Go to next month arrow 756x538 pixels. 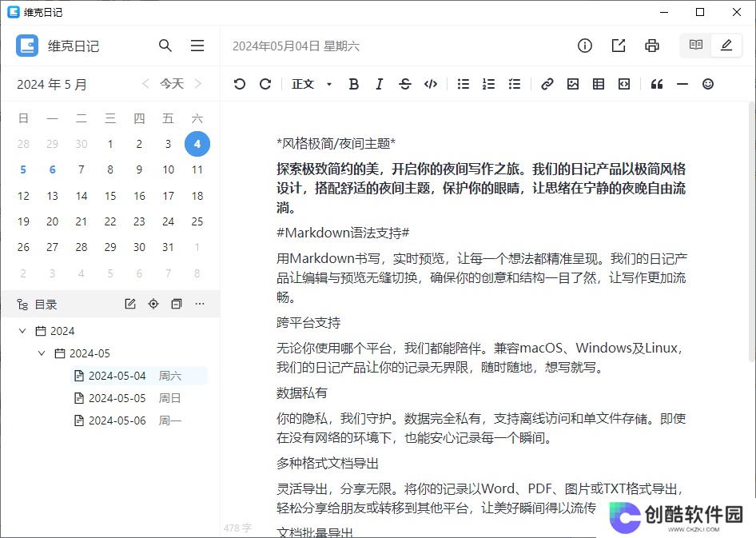197,84
